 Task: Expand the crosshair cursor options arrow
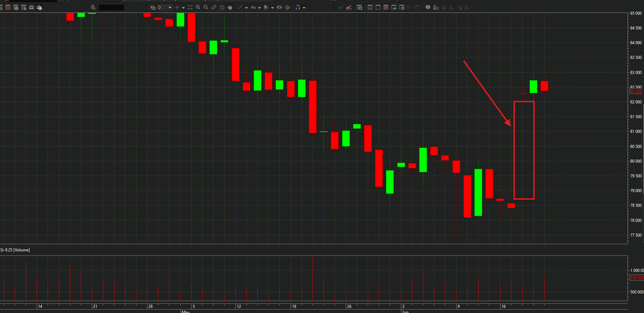183,8
